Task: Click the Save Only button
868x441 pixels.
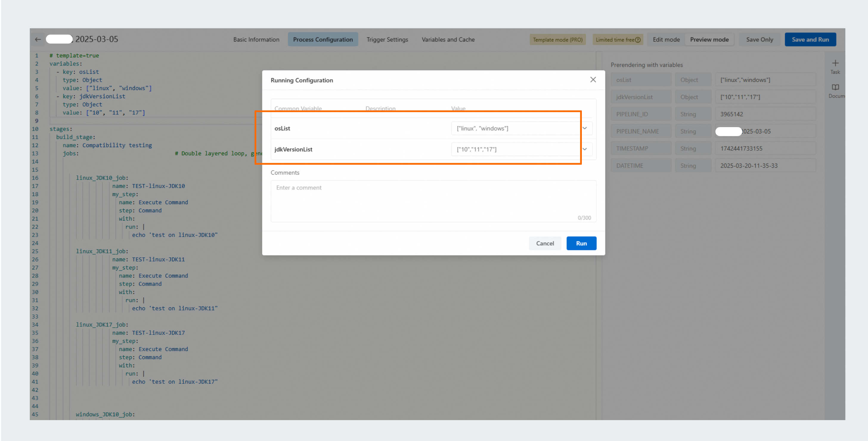Action: [x=759, y=39]
